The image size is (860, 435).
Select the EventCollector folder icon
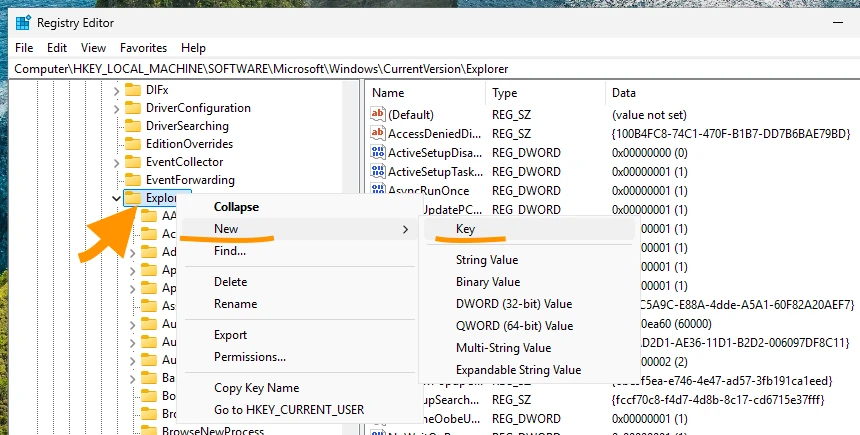click(133, 162)
